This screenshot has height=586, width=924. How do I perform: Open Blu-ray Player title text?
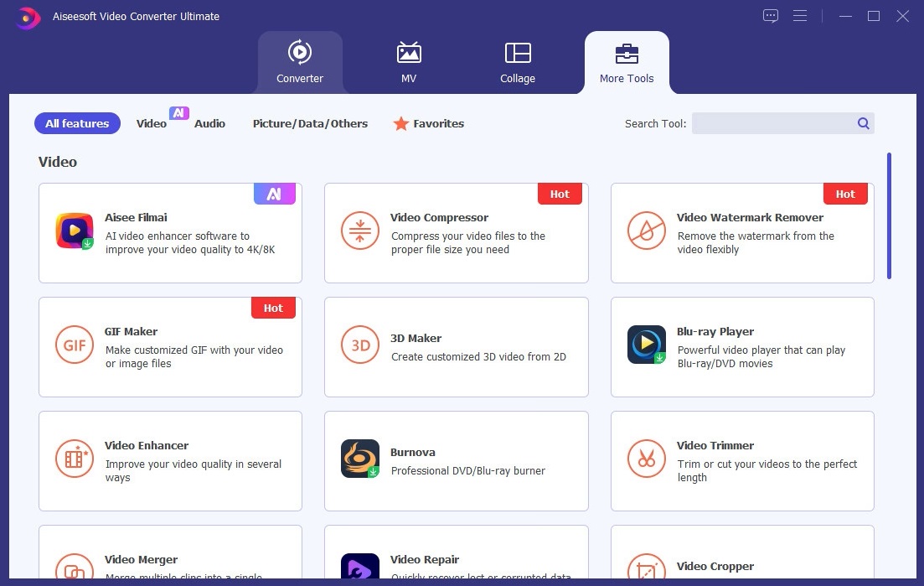pyautogui.click(x=715, y=331)
